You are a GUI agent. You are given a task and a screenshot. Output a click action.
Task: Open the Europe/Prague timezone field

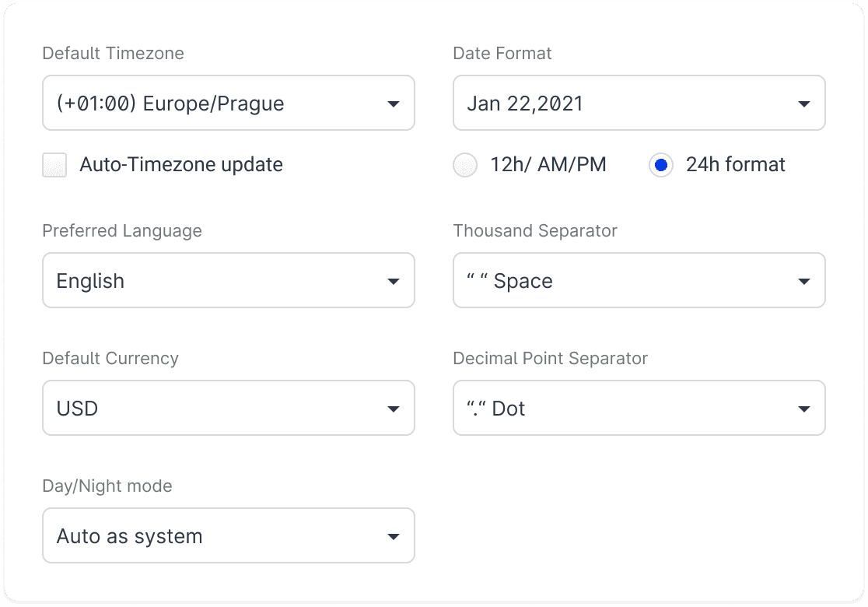[210, 104]
